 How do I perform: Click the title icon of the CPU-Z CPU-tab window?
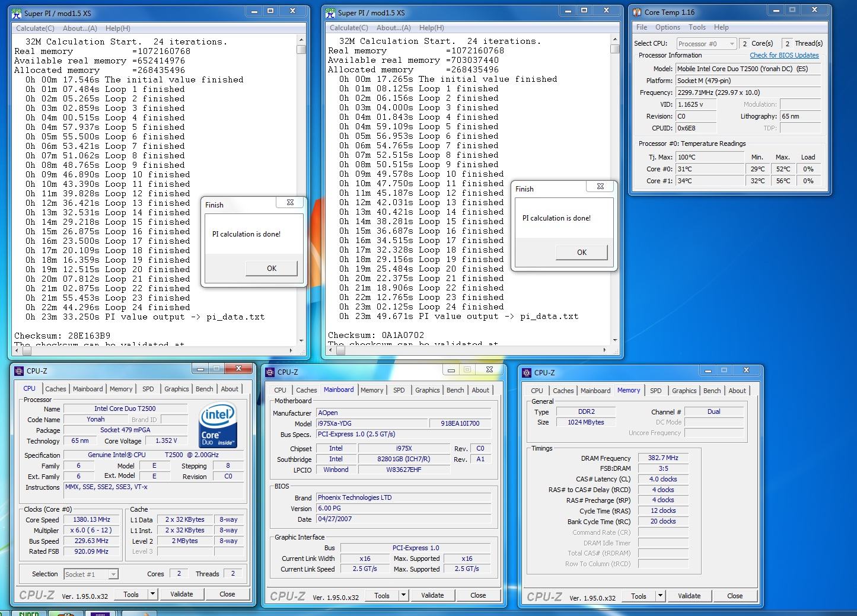[20, 371]
